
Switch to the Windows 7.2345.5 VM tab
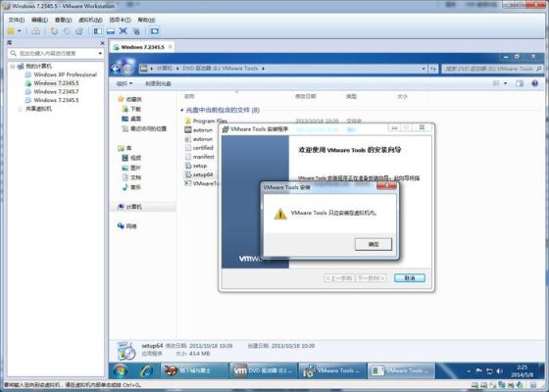point(142,47)
